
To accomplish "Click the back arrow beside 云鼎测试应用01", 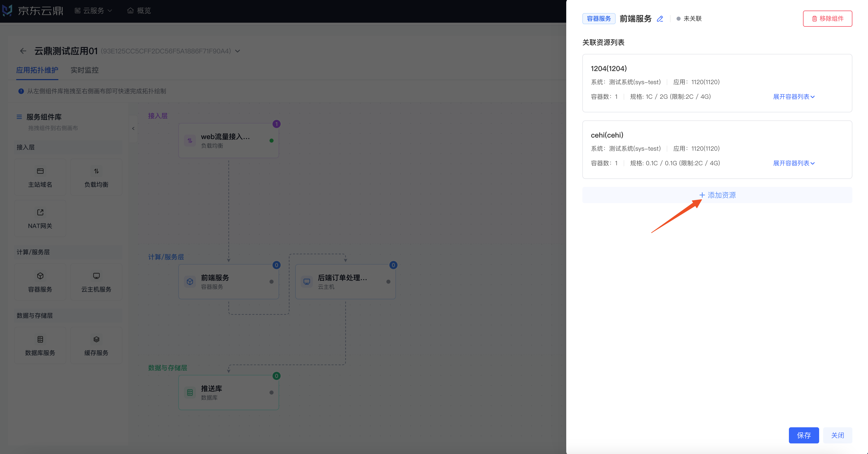I will click(x=23, y=51).
